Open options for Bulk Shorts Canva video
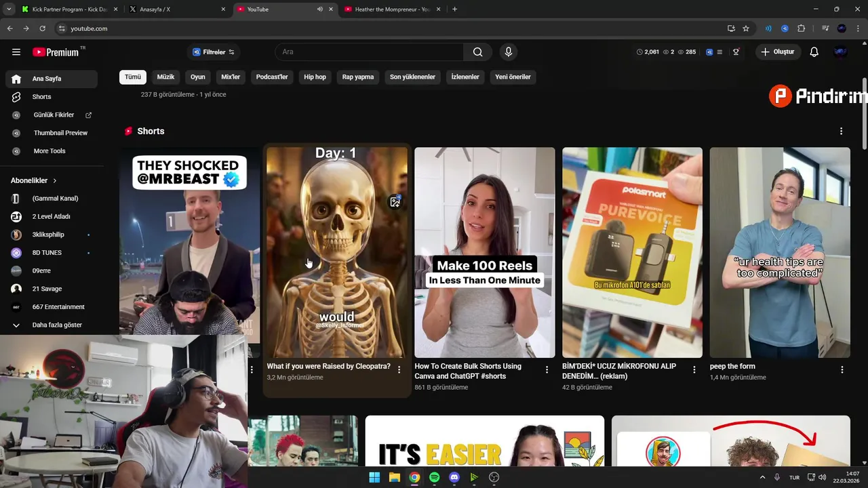The image size is (868, 488). [x=547, y=369]
